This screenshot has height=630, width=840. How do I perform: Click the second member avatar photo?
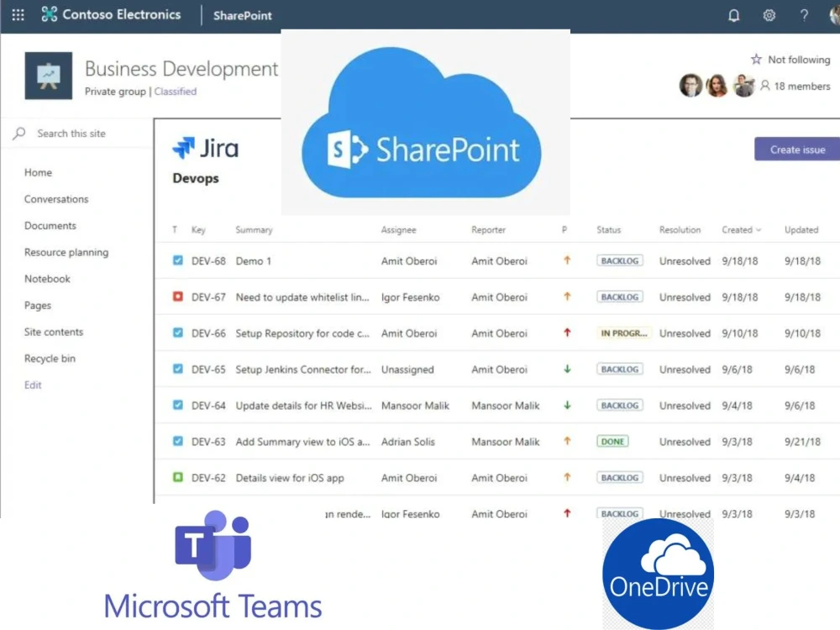[x=717, y=85]
